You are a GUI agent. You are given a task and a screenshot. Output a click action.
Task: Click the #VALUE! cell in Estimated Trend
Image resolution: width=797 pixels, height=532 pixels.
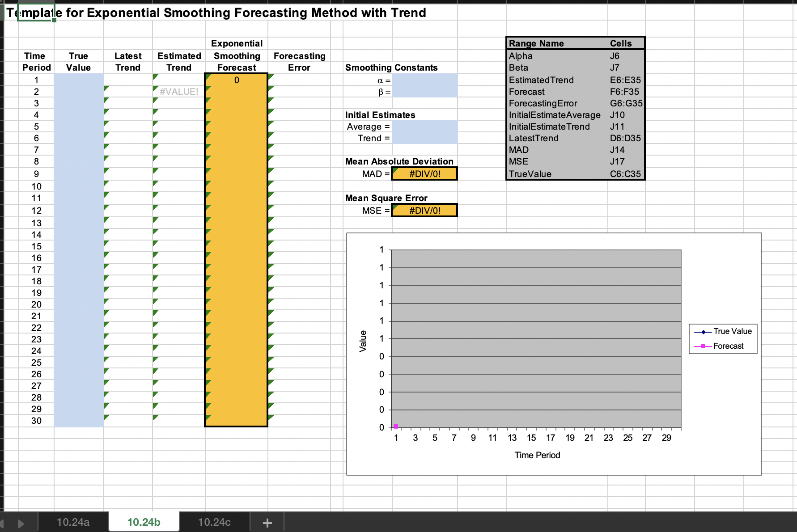click(x=179, y=92)
